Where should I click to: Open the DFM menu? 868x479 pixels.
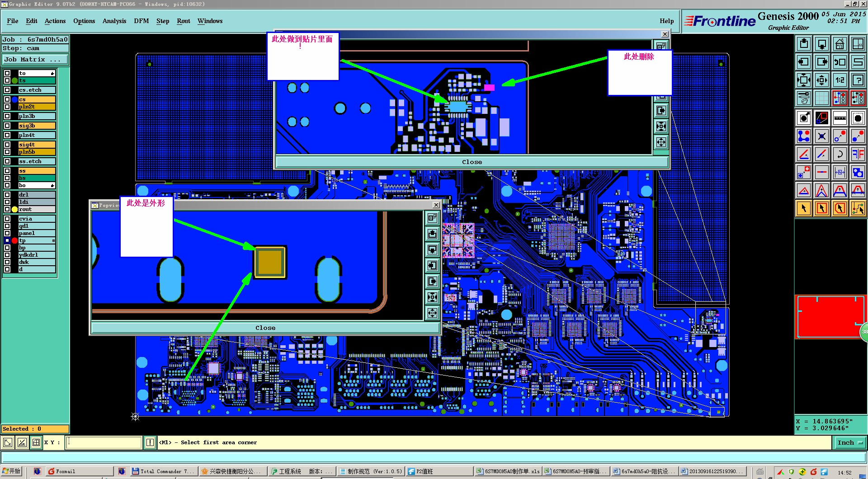(x=142, y=21)
